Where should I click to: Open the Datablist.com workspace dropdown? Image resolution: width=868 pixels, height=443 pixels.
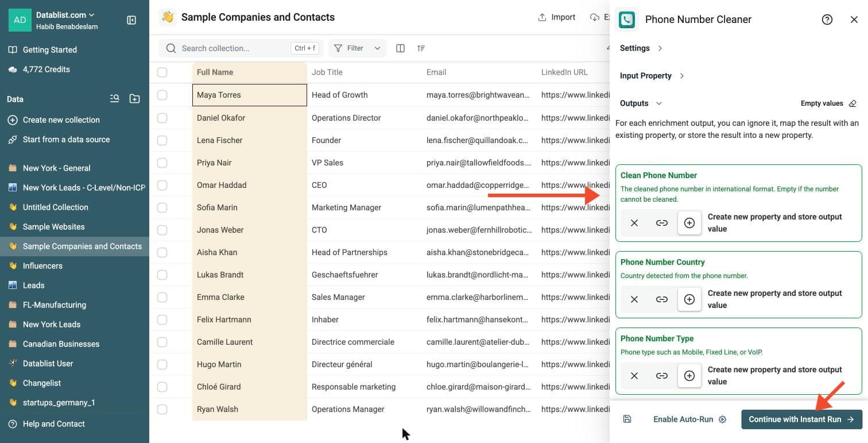click(65, 14)
